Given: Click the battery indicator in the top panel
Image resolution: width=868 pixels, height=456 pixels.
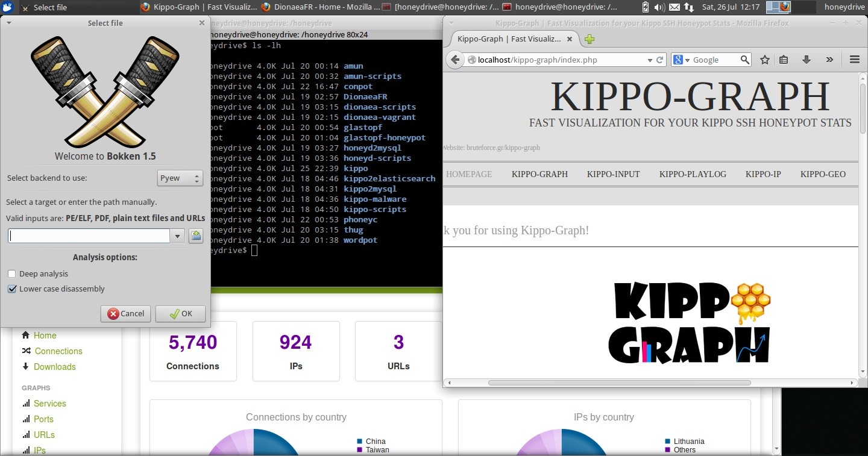Looking at the screenshot, I should point(646,7).
